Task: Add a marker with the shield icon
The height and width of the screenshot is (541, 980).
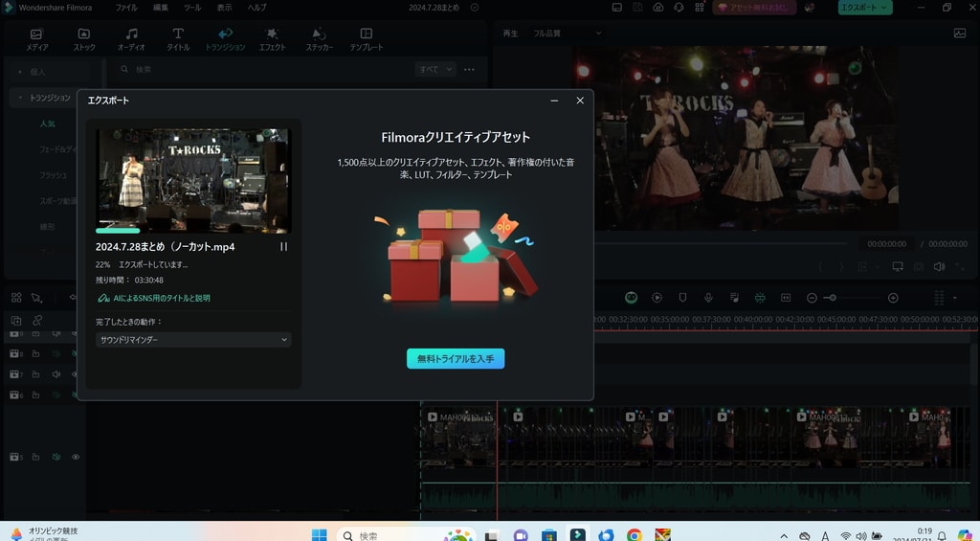Action: tap(682, 298)
